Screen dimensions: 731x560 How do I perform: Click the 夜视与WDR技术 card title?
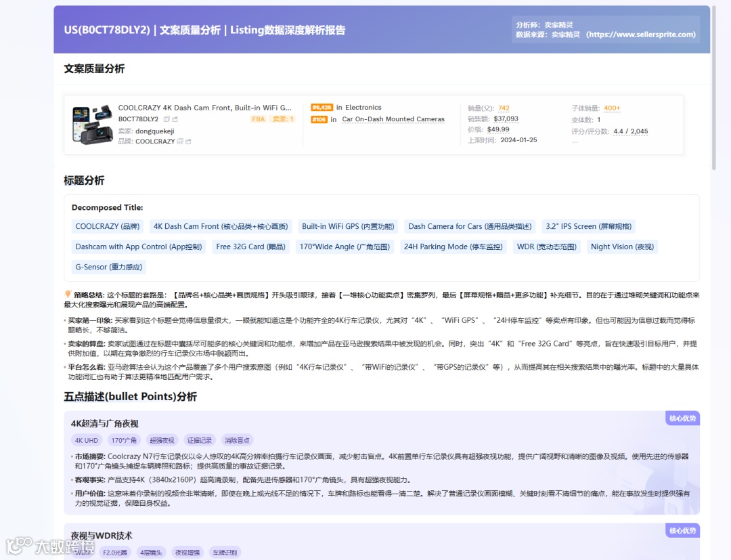(102, 536)
